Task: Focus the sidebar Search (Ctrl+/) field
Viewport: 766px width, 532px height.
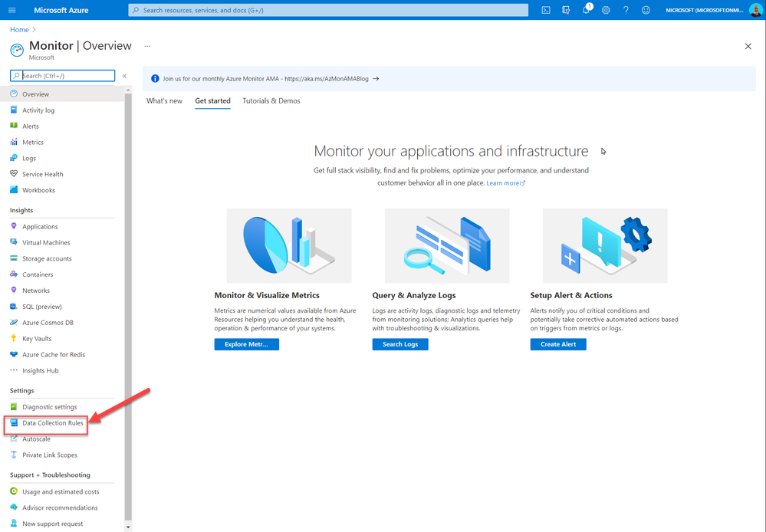Action: click(x=63, y=76)
